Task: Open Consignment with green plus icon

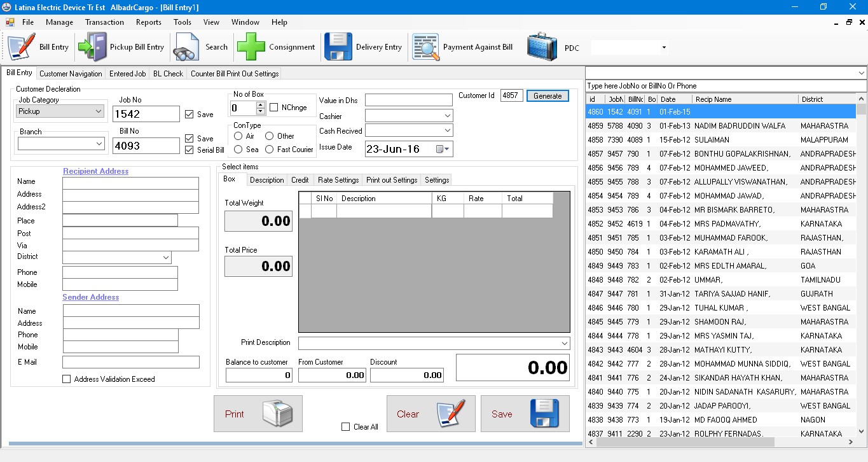Action: coord(251,47)
